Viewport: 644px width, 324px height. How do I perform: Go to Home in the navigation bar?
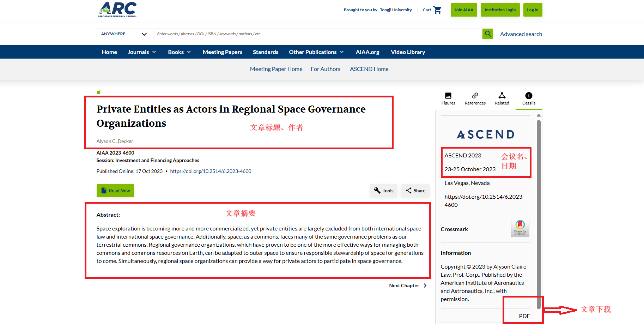109,52
